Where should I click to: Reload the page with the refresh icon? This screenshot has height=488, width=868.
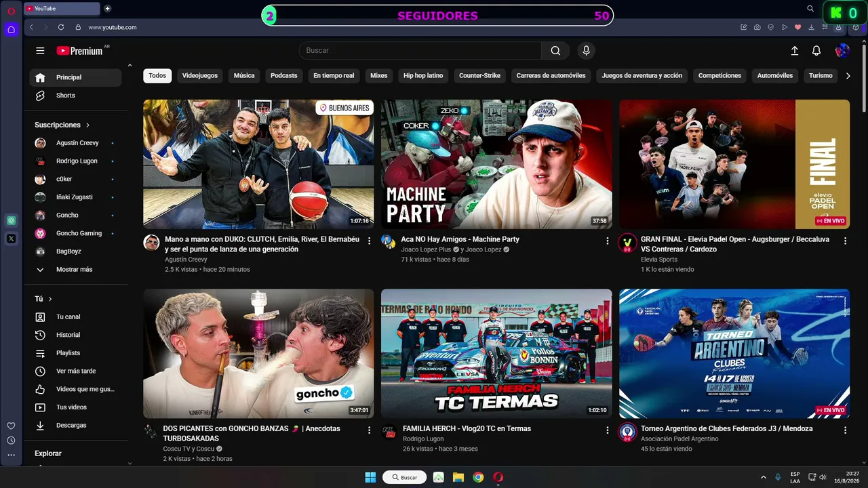[61, 27]
